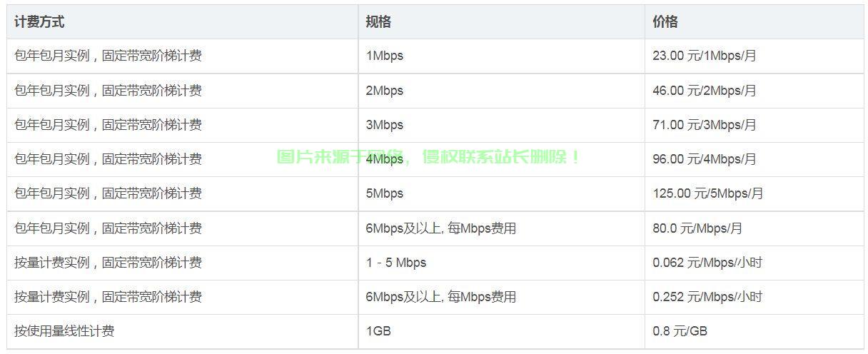
Task: Click the price 0.062 元/Mbps/小时
Action: [707, 263]
